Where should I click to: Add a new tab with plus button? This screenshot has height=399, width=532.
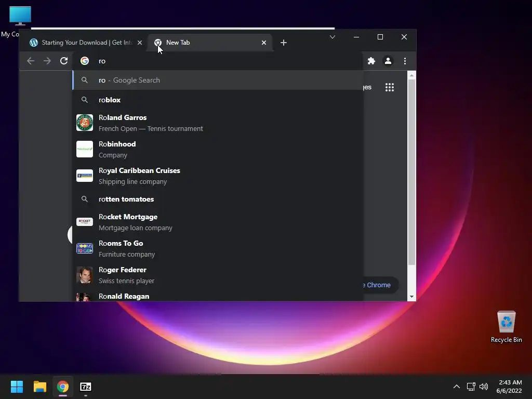click(x=284, y=43)
